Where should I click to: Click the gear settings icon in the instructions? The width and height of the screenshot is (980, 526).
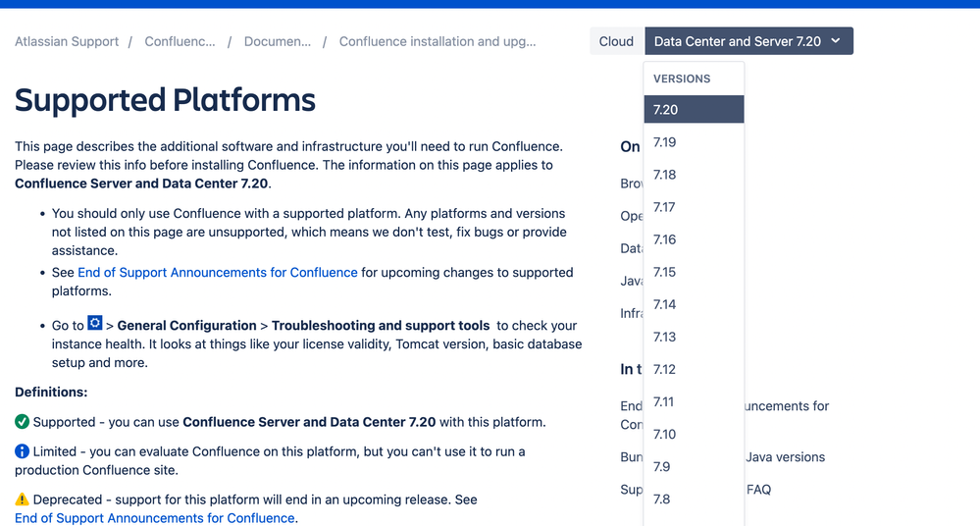tap(95, 323)
